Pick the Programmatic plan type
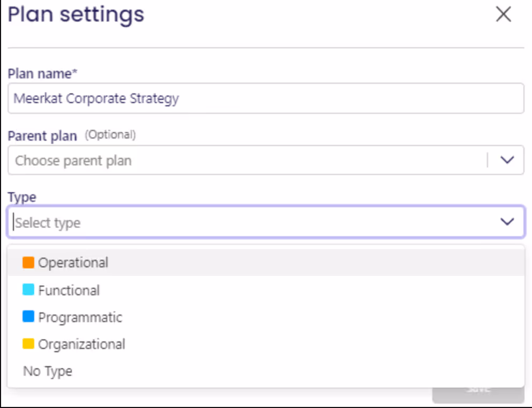 (x=80, y=317)
